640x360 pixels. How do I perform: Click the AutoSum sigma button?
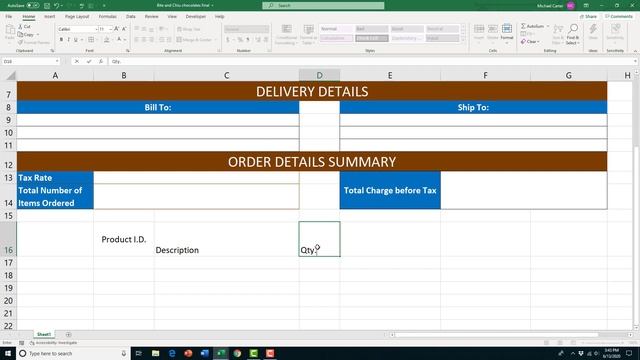click(533, 26)
